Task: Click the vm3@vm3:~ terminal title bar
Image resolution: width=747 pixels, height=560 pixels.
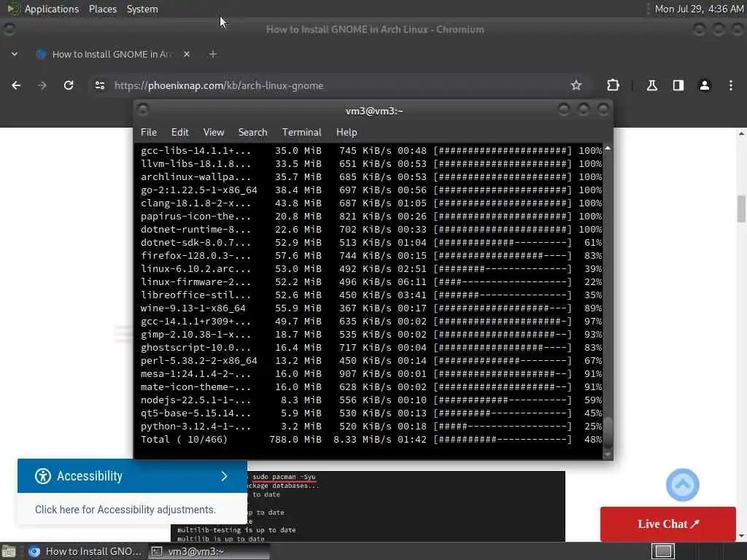Action: click(374, 111)
